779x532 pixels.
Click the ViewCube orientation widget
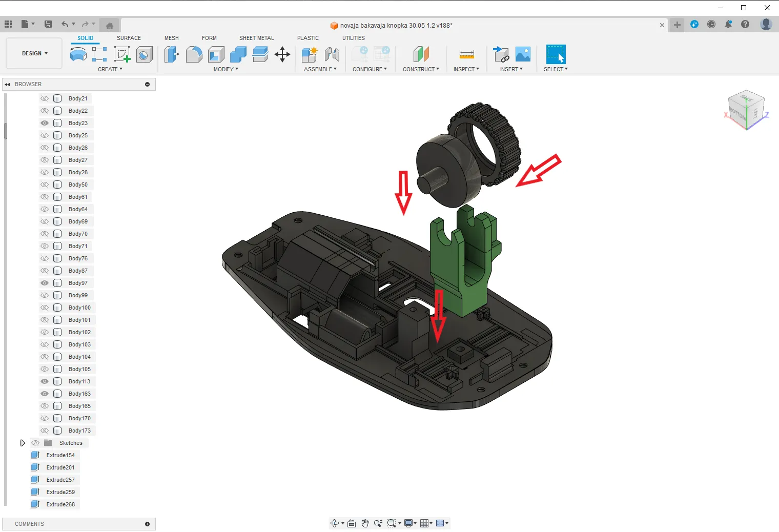point(747,110)
